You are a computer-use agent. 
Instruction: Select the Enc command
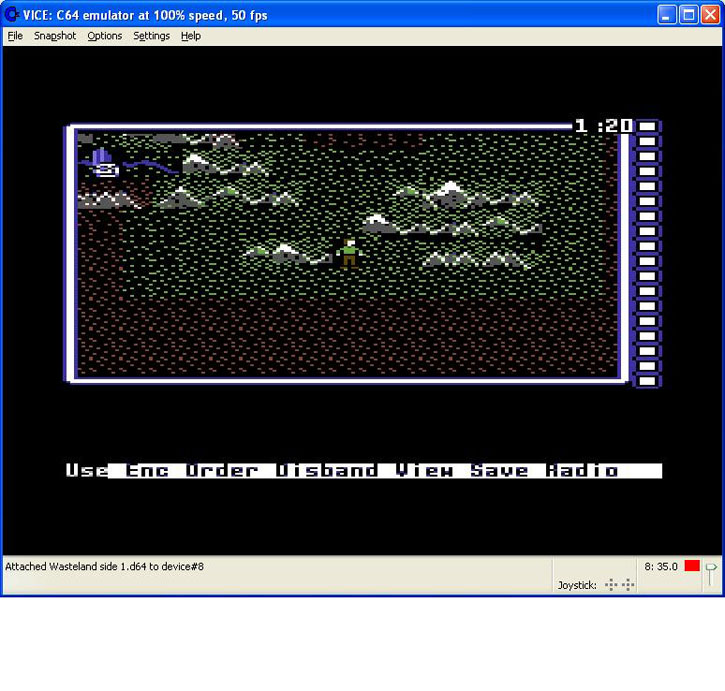coord(147,471)
